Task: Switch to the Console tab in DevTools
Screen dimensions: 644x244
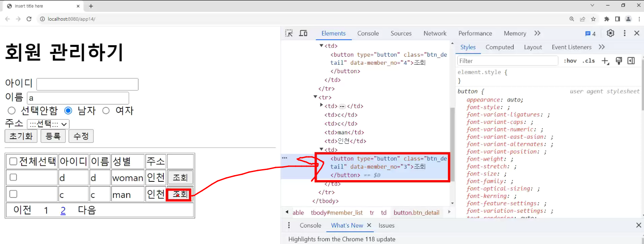Action: [368, 33]
